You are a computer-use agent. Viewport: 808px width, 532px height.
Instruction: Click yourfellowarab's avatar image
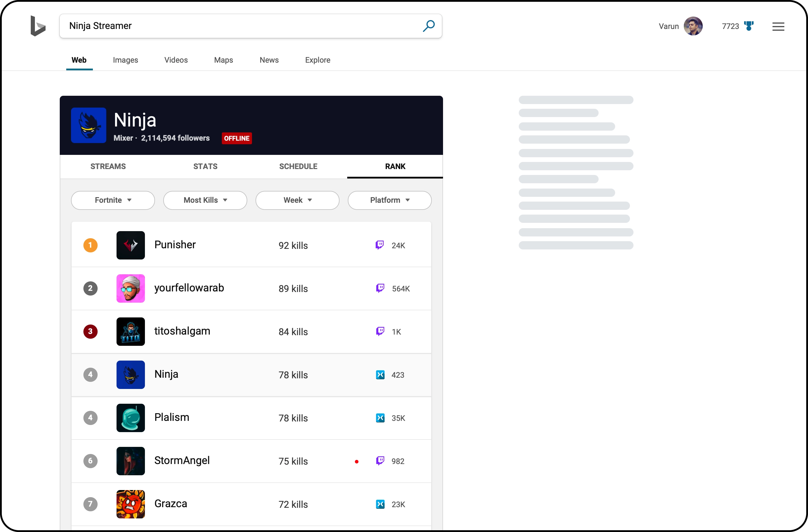coord(131,288)
